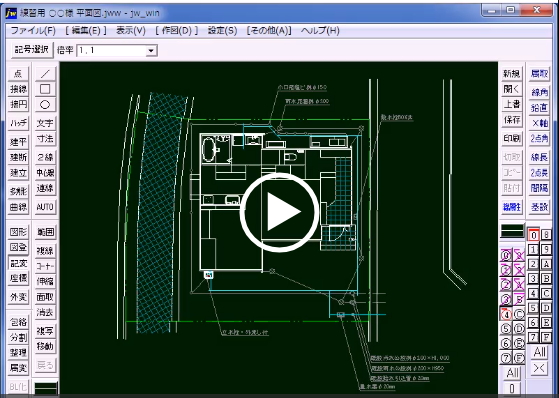Open the 倍率 scale dropdown arrow
Viewport: 559px width, 398px height.
(151, 51)
